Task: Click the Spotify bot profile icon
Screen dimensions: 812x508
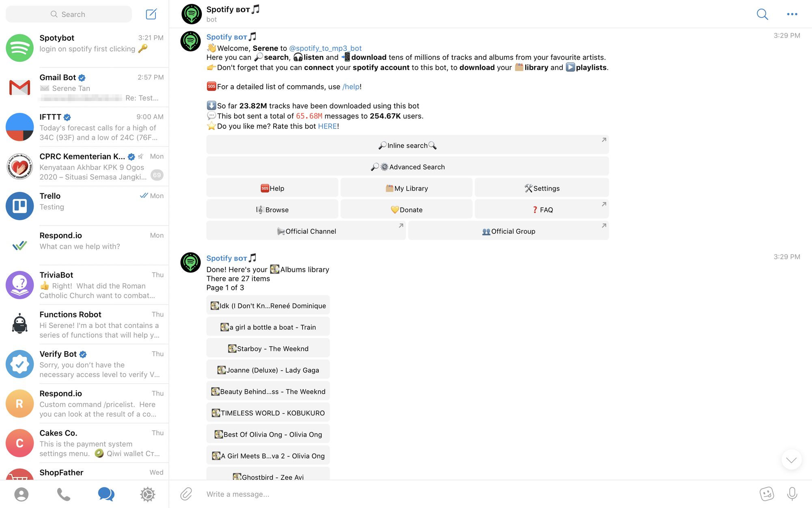Action: (192, 13)
